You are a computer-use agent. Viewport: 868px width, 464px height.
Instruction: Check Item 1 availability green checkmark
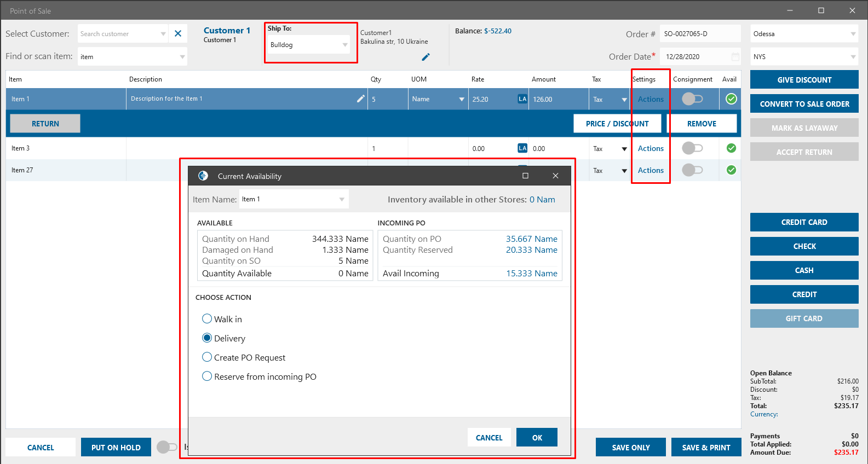731,99
